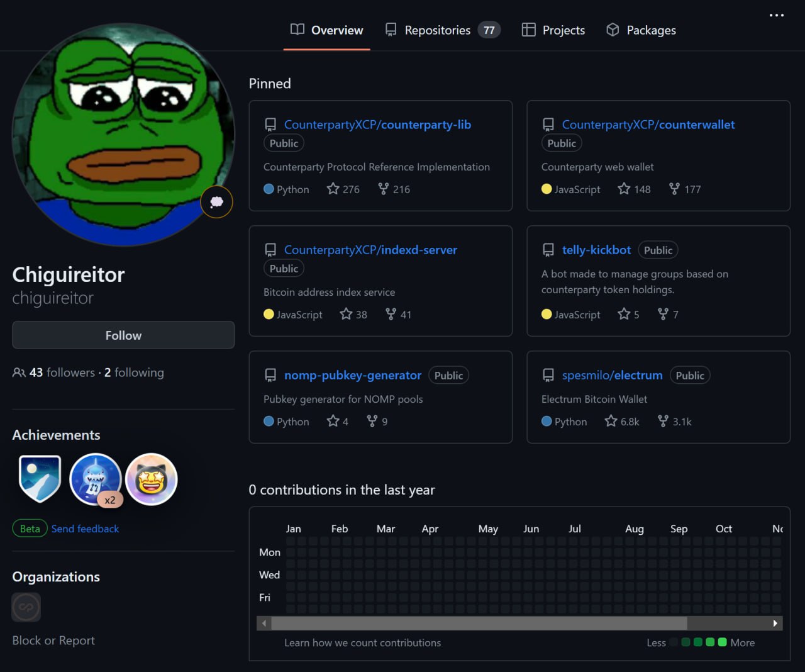
Task: Open CounterpartyXCP/counterparty-lib repository link
Action: [377, 125]
